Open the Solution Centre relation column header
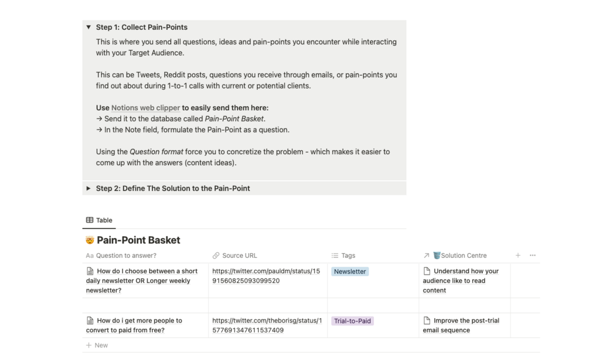The width and height of the screenshot is (589, 364). click(x=464, y=256)
